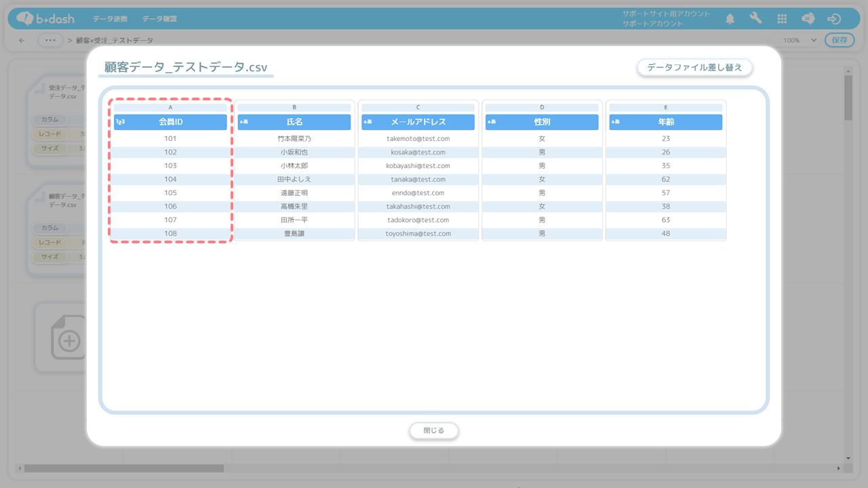Viewport: 868px width, 488px height.
Task: Select the 年齢 column header
Action: 666,122
